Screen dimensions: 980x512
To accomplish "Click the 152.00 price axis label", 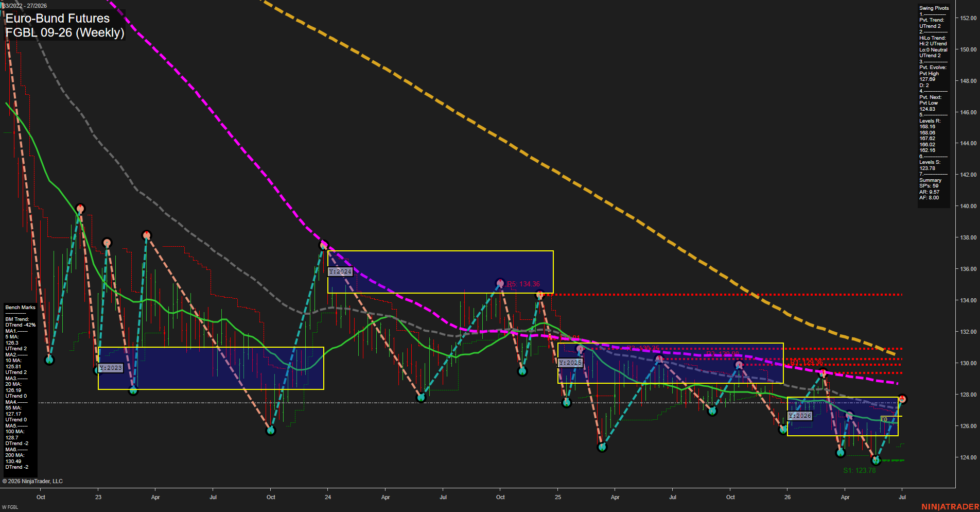I will (x=968, y=18).
